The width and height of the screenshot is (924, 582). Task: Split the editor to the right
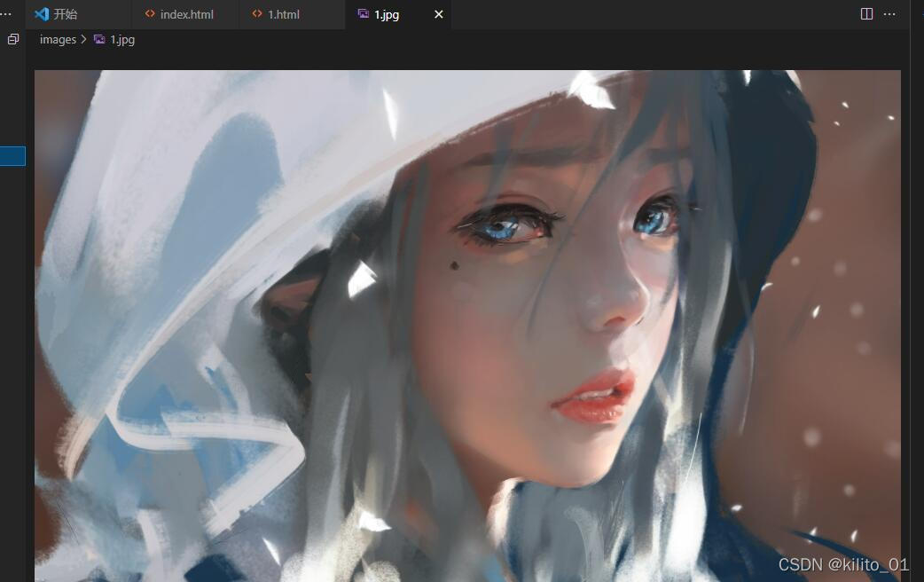pyautogui.click(x=866, y=14)
